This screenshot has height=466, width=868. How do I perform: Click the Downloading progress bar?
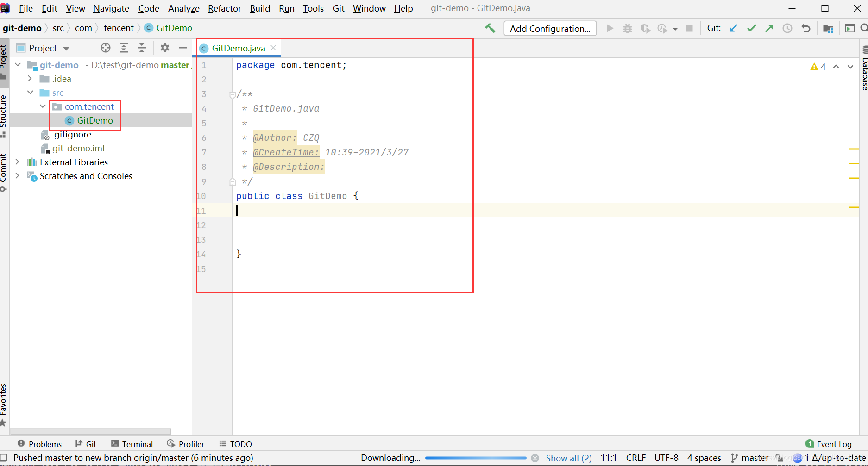(476, 458)
